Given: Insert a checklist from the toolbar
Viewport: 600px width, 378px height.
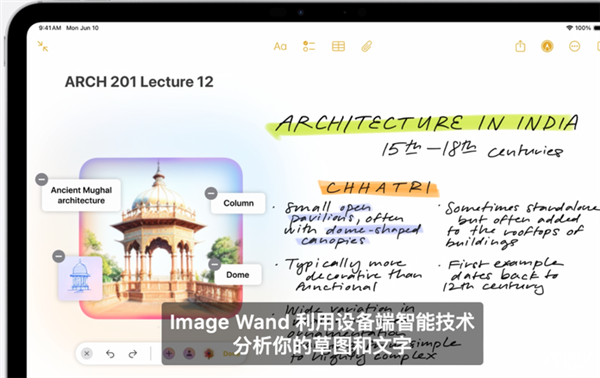Looking at the screenshot, I should tap(309, 46).
